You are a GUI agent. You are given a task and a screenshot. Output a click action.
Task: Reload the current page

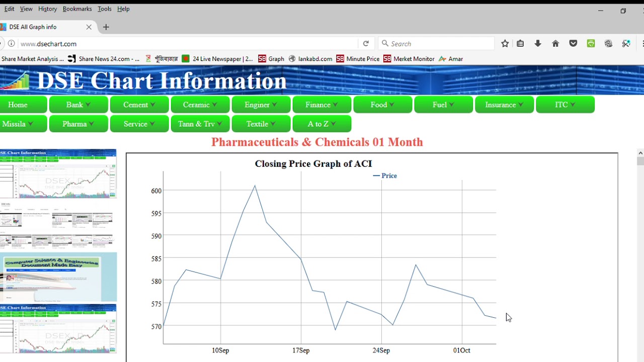point(366,44)
